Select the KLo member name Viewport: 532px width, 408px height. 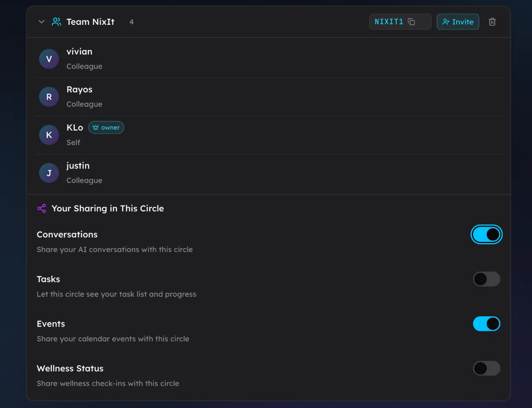[75, 128]
